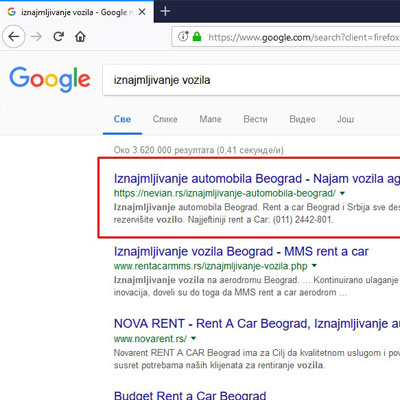Screen dimensions: 400x400
Task: Click the www.rentacarmms.rs URL text
Action: (210, 266)
